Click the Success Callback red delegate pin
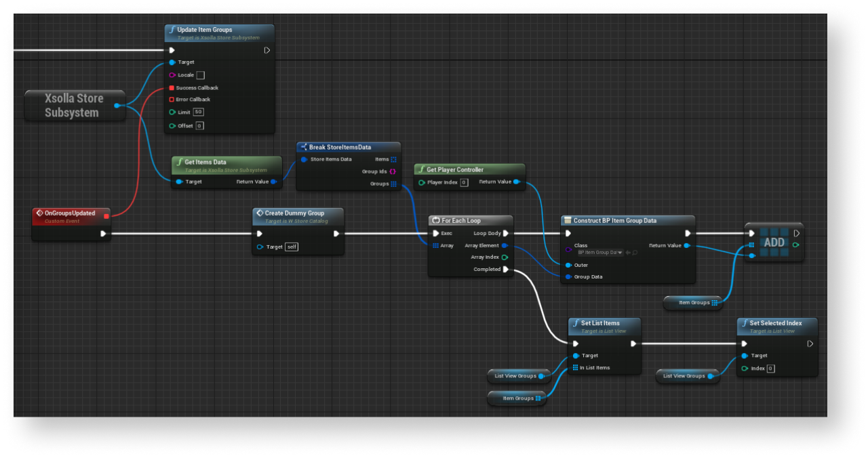Viewport: 868px width, 458px height. click(172, 88)
